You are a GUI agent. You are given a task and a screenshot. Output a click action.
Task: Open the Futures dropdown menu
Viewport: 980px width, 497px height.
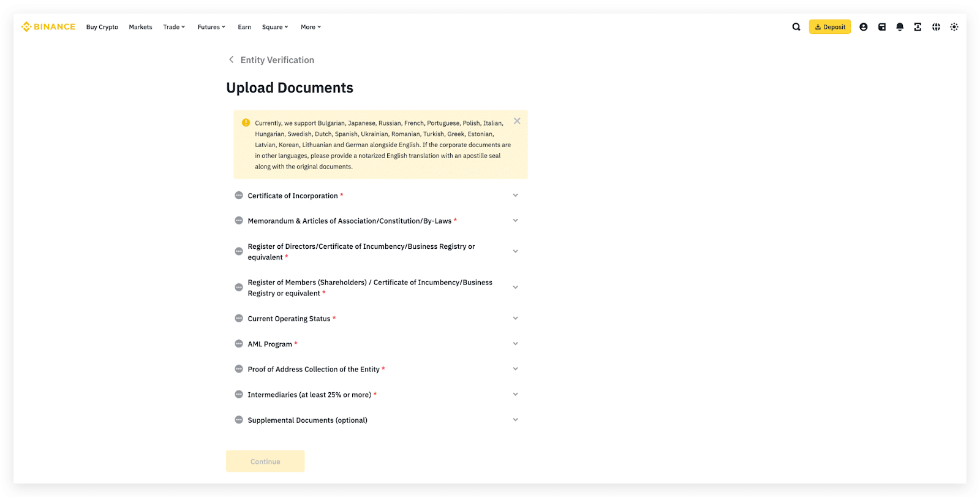[211, 27]
